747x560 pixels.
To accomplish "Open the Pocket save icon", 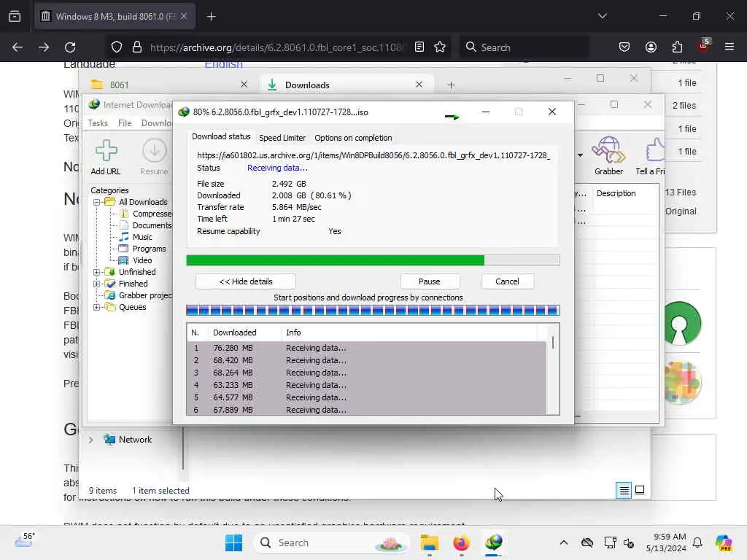I will tap(624, 47).
